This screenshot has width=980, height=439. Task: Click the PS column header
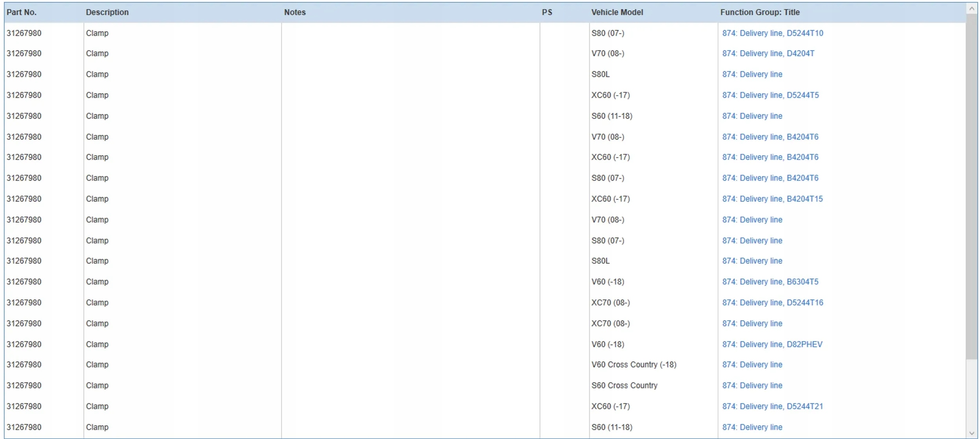tap(547, 12)
